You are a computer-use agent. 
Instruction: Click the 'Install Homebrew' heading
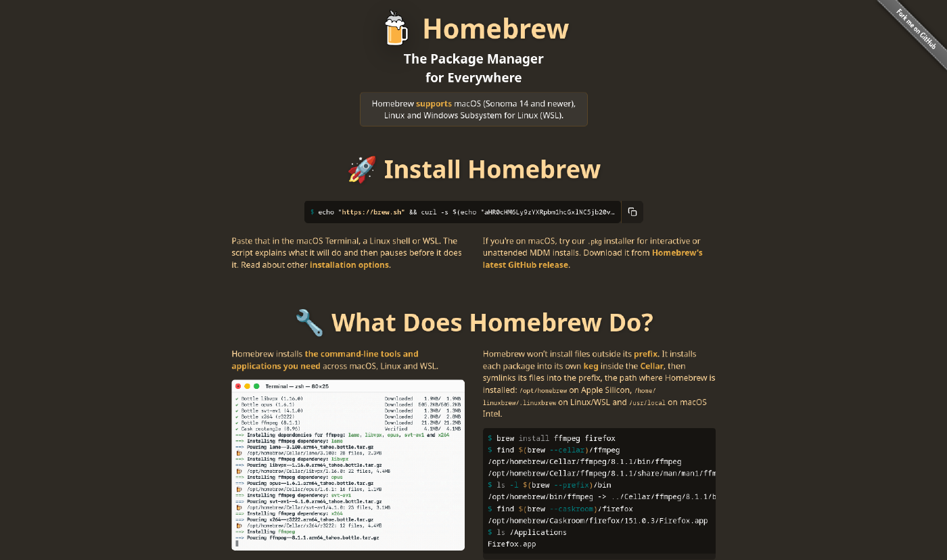(x=492, y=169)
